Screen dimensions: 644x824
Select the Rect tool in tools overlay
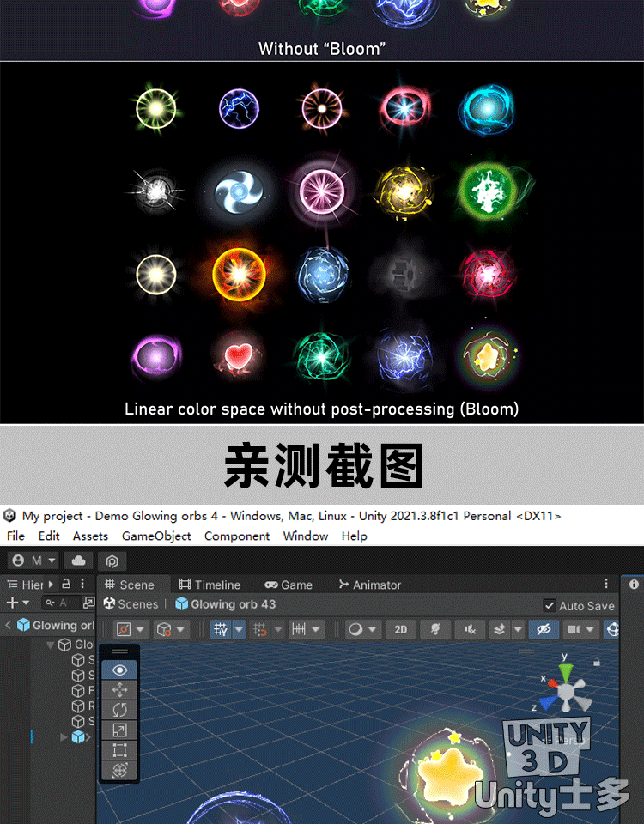(x=119, y=749)
